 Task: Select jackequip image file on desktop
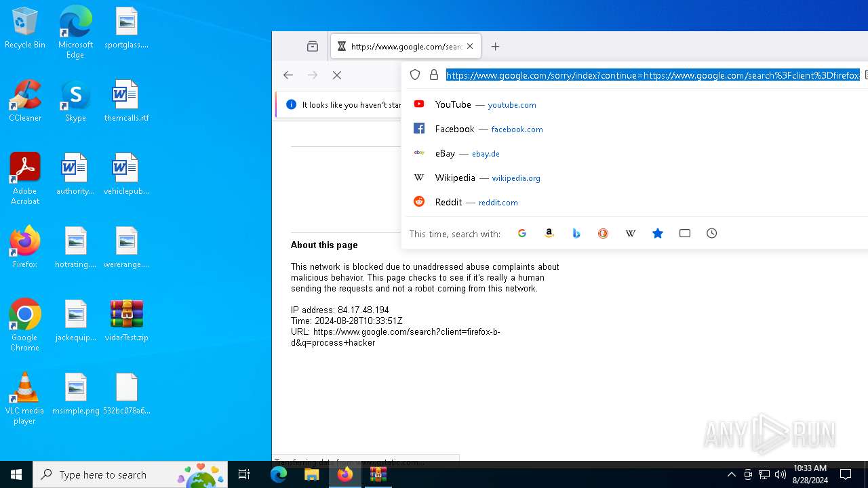click(75, 321)
